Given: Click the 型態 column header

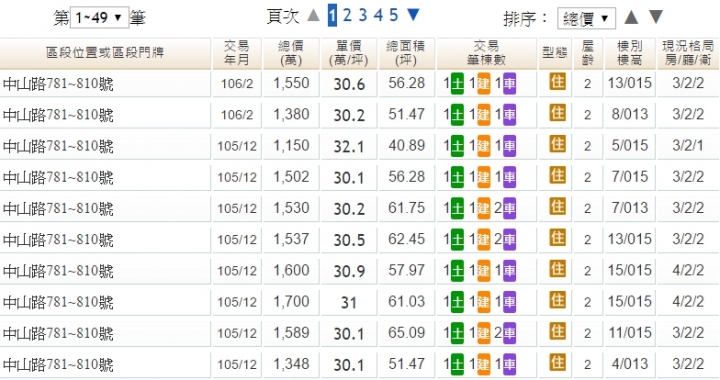Looking at the screenshot, I should pyautogui.click(x=555, y=53).
